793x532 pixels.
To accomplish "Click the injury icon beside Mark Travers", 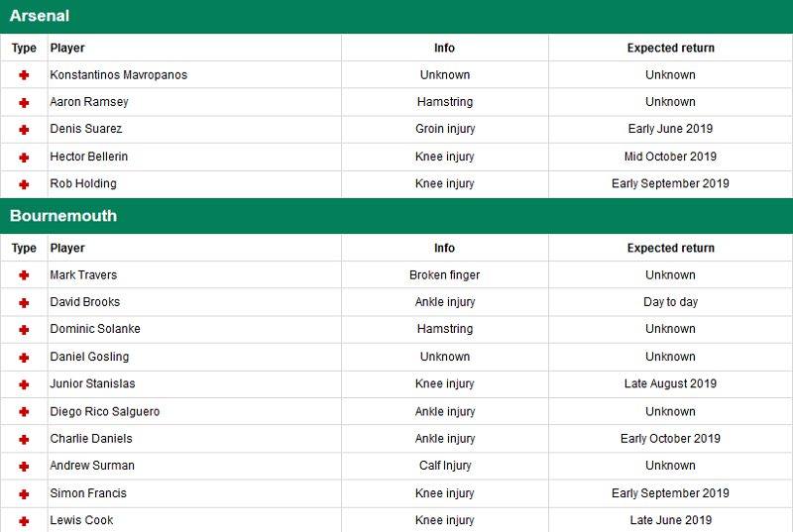I will (24, 275).
